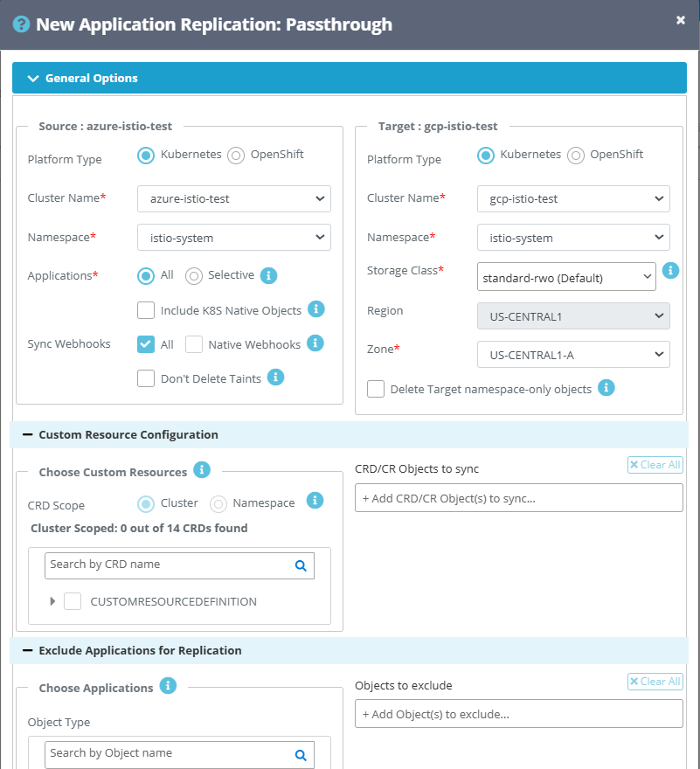Click 'Cluster Scoped: 0 out of 14 CRDs found' text
Viewport: 700px width, 769px height.
tap(139, 528)
